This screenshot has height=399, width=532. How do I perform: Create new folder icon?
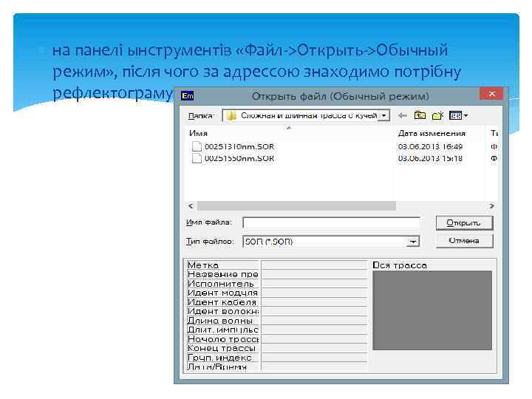[437, 116]
